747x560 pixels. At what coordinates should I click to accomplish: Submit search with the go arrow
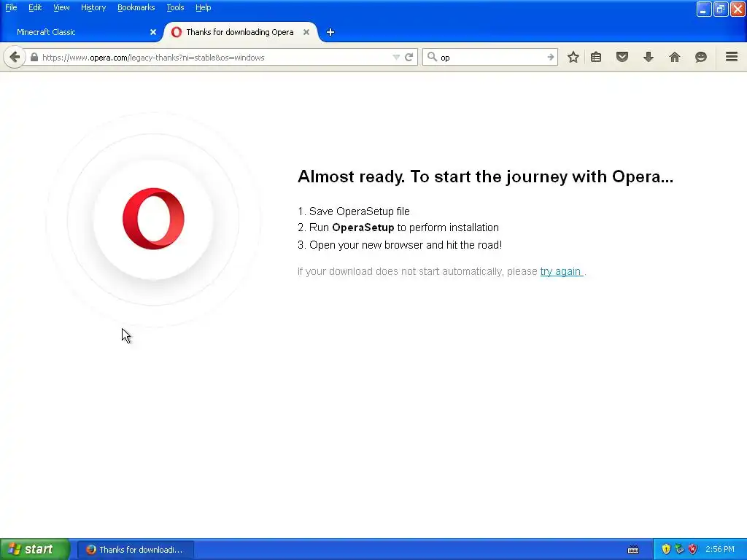[x=550, y=57]
